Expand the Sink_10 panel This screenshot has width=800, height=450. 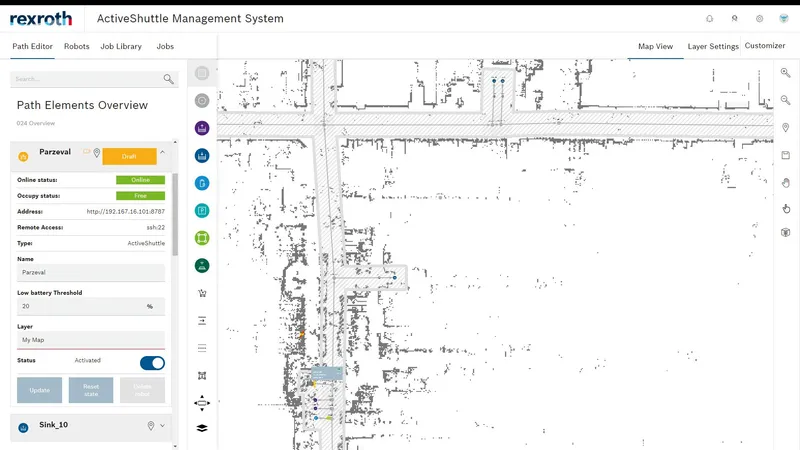(162, 426)
